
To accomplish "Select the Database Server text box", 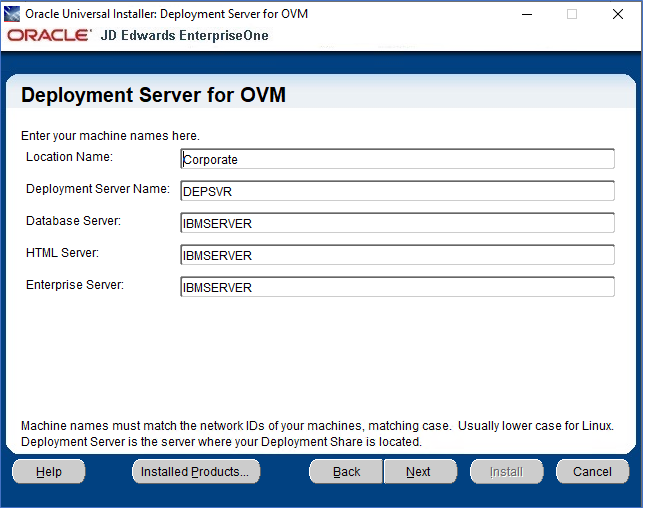I will pyautogui.click(x=398, y=223).
